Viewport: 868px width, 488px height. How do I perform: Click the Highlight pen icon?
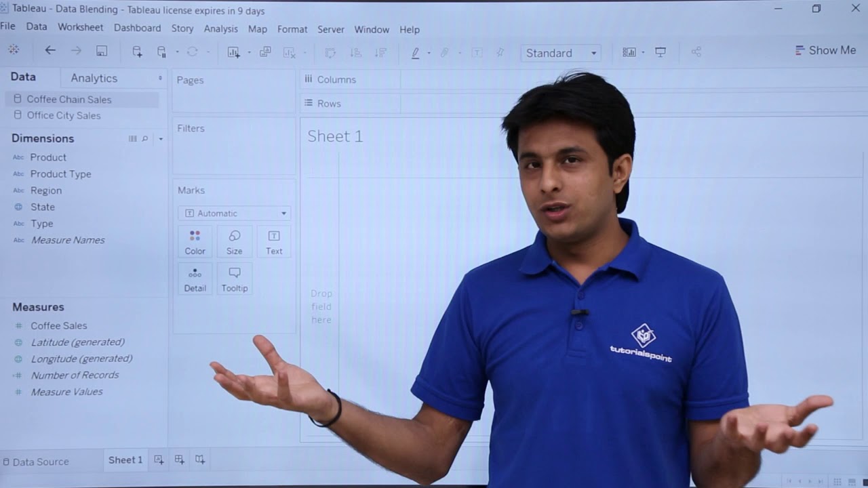tap(416, 53)
